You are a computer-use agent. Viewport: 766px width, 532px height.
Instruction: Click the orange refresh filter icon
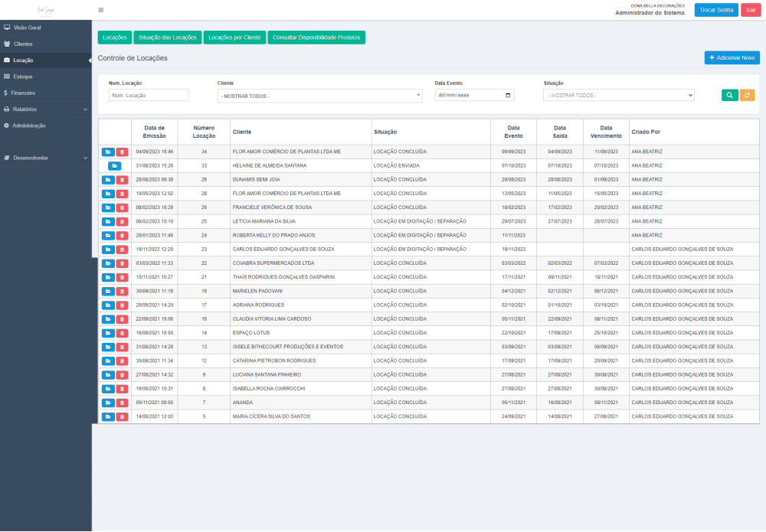[x=747, y=95]
